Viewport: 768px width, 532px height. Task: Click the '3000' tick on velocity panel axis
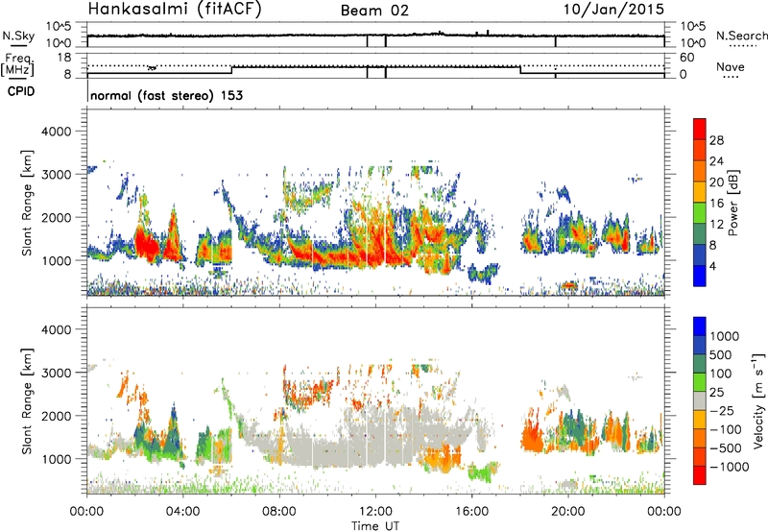point(56,373)
